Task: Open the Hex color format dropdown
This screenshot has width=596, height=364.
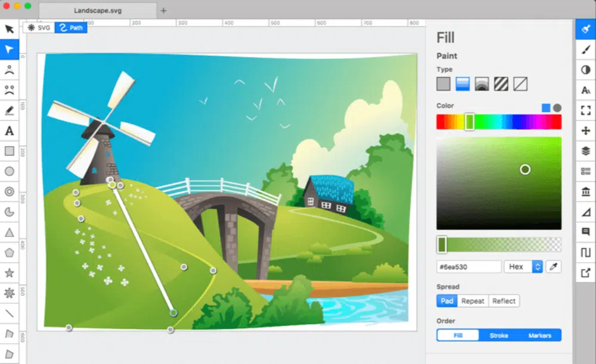Action: pyautogui.click(x=523, y=267)
